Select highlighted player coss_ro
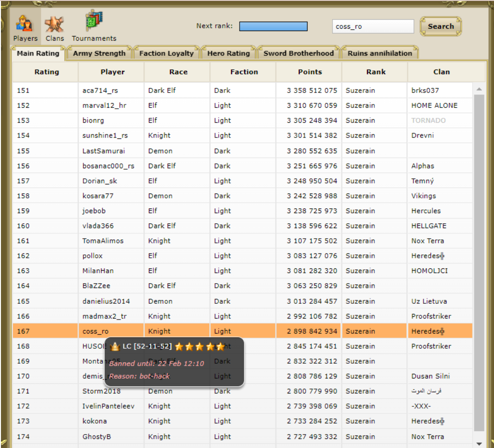The image size is (494, 448). pyautogui.click(x=95, y=331)
